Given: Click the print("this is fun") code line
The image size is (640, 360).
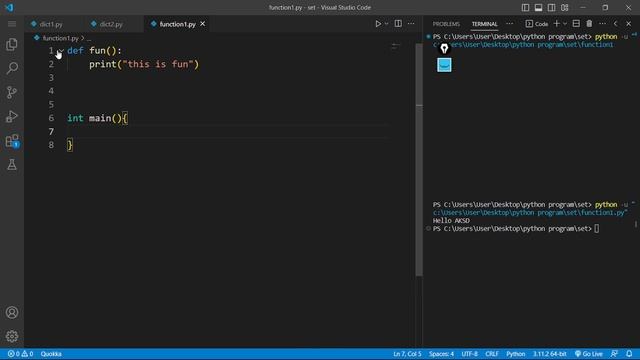Looking at the screenshot, I should pyautogui.click(x=144, y=64).
